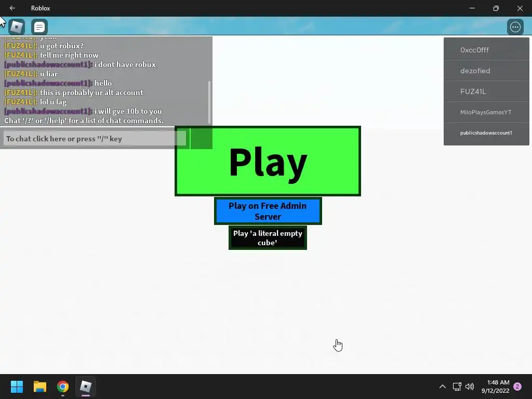Click chat message 'u got robux?'
The height and width of the screenshot is (399, 532).
(62, 46)
